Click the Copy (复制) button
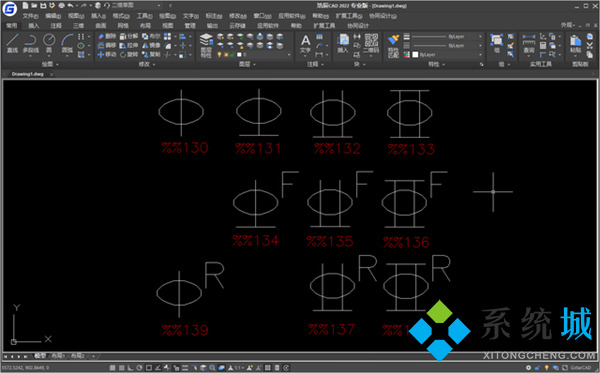This screenshot has height=373, width=600. (x=151, y=55)
